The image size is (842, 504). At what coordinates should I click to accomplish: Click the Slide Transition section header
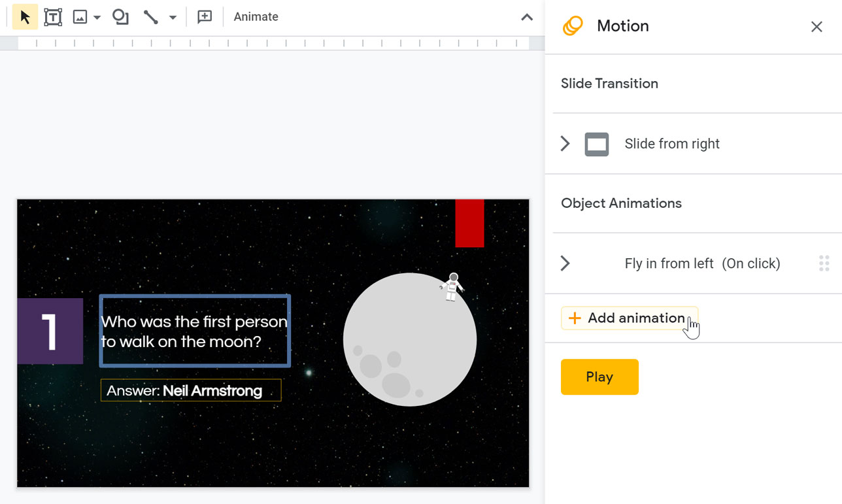click(609, 83)
